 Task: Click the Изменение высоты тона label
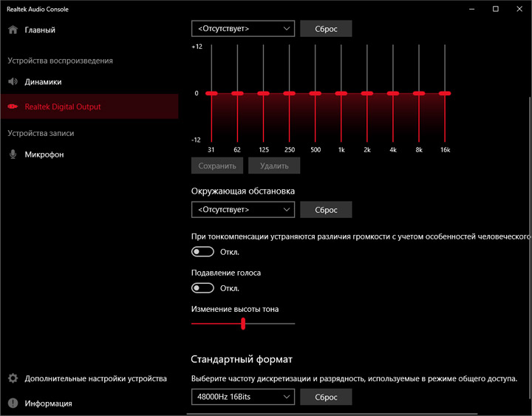(235, 309)
